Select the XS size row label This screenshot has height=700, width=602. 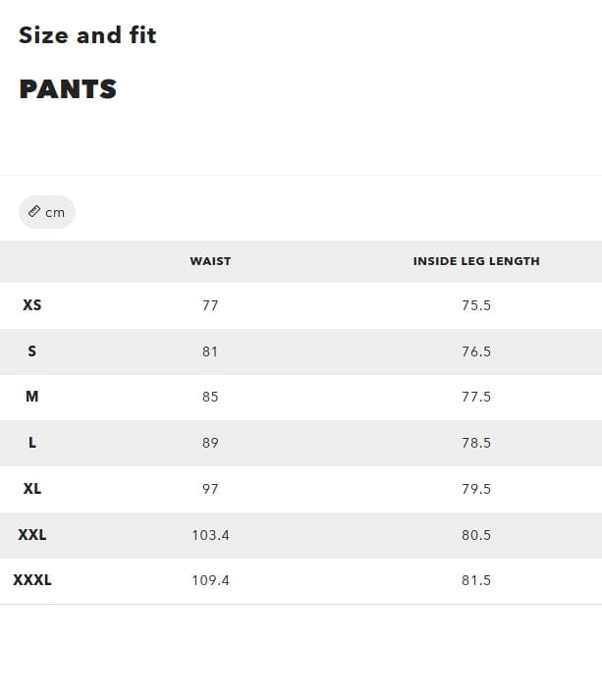click(32, 305)
